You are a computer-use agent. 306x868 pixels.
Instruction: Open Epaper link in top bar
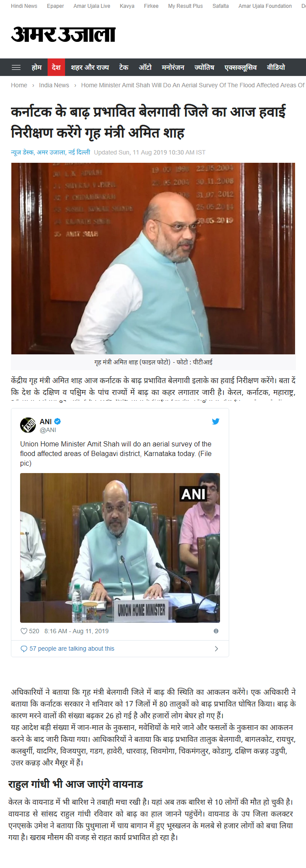(55, 6)
